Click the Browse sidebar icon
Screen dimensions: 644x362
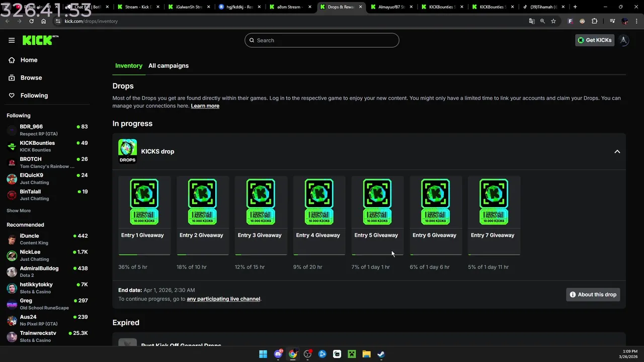tap(12, 78)
